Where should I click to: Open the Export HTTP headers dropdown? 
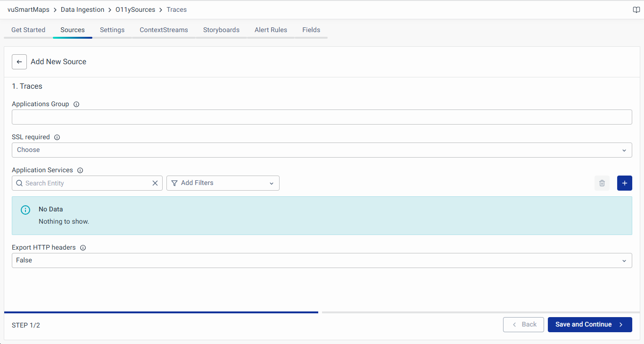coord(322,260)
